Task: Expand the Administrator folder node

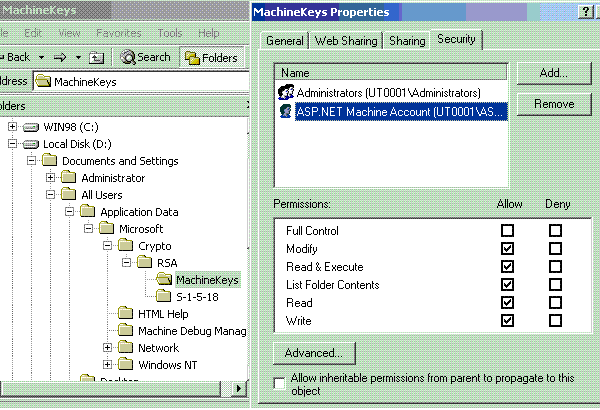Action: 51,178
